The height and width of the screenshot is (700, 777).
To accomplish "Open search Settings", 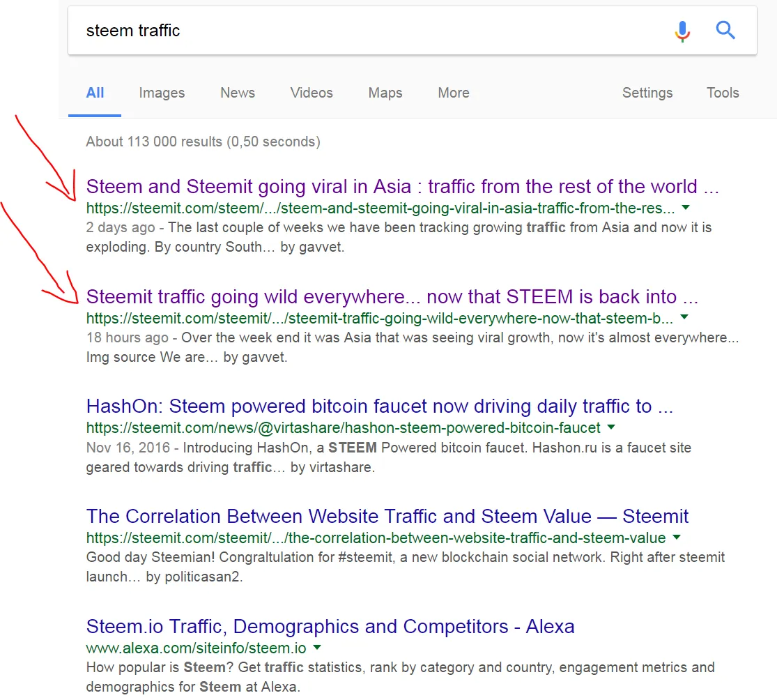I will [x=647, y=93].
